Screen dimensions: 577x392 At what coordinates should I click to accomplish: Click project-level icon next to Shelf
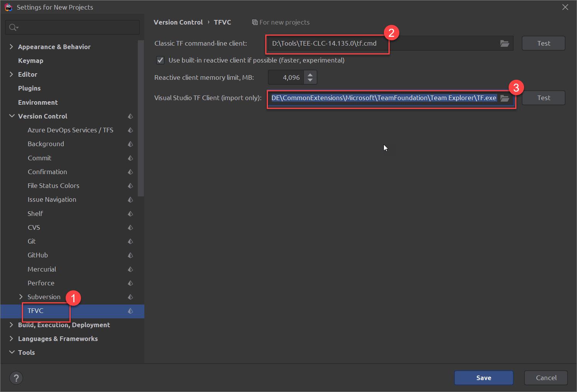(x=131, y=214)
